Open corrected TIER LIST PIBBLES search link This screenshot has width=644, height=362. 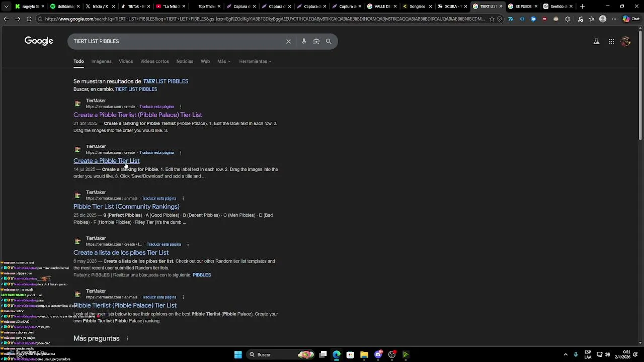click(x=166, y=81)
